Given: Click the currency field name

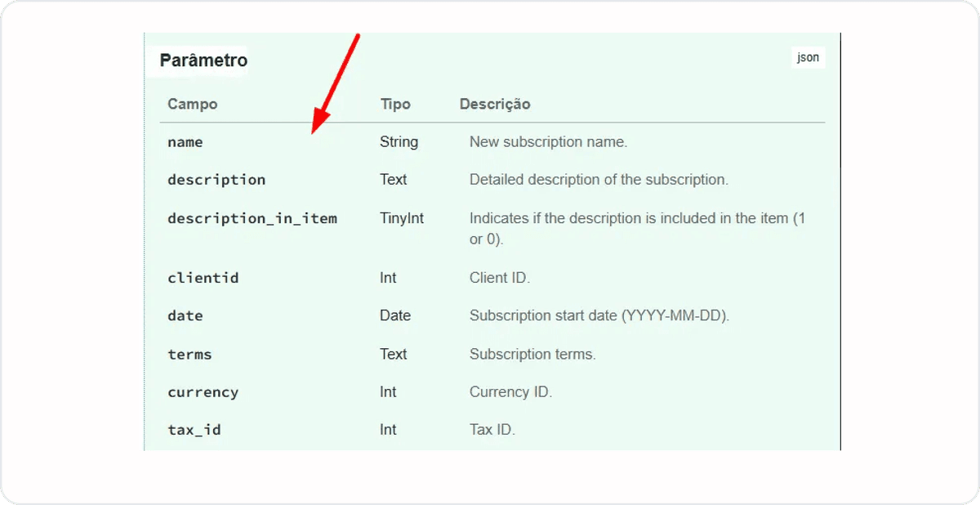Looking at the screenshot, I should 203,392.
